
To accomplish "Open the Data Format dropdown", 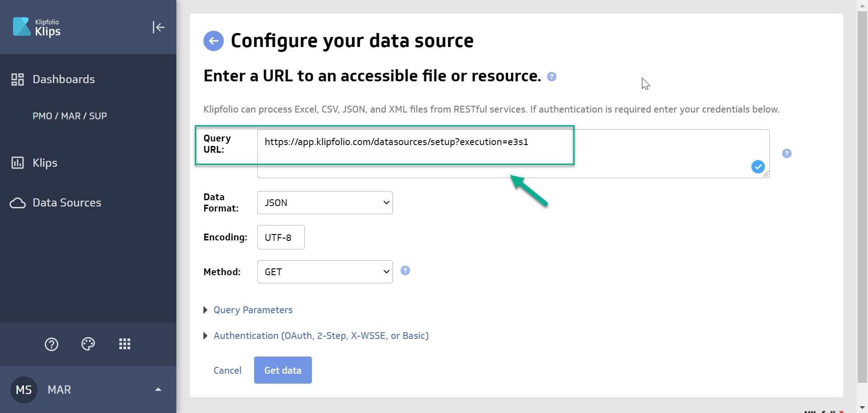I will [x=325, y=203].
